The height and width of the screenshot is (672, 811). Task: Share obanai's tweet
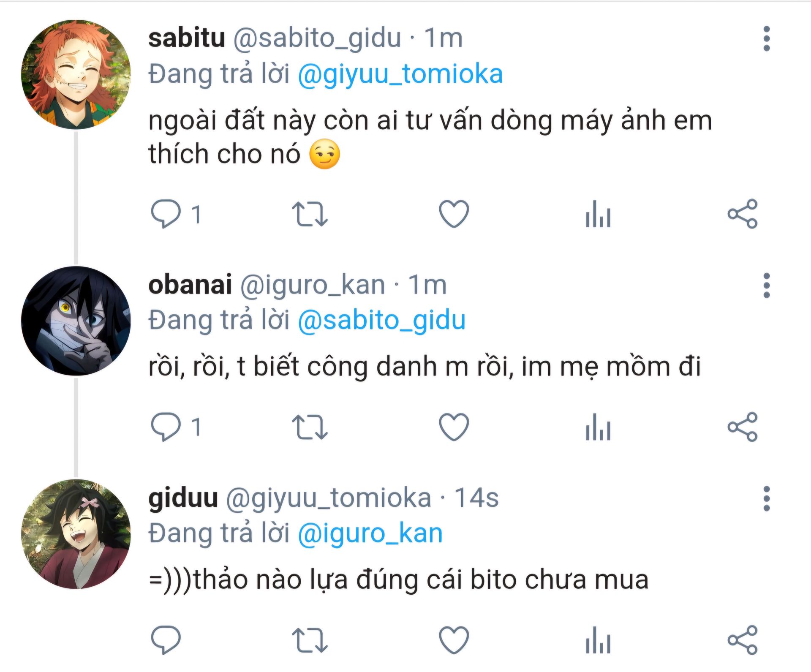tap(743, 427)
